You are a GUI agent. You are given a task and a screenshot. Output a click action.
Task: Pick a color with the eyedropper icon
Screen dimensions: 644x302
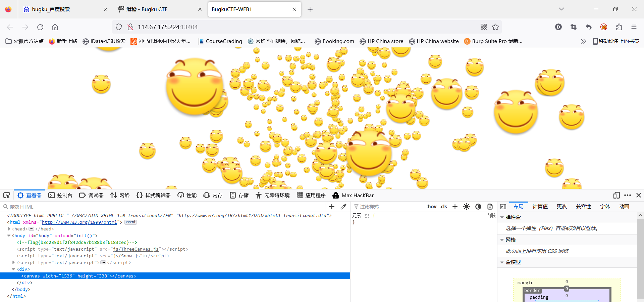pos(343,207)
